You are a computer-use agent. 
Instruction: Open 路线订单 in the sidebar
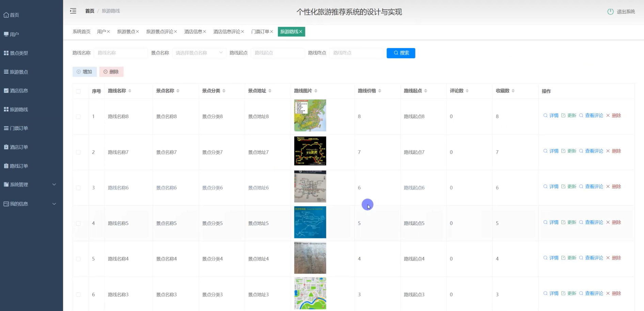[16, 166]
